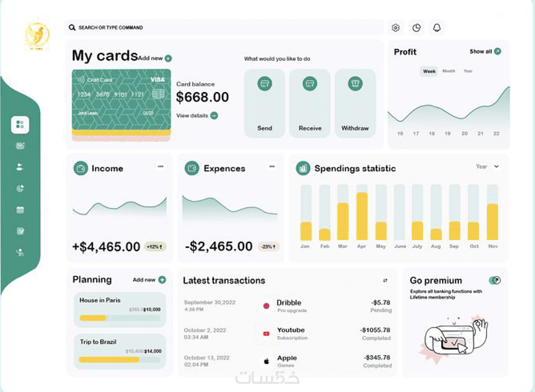
Task: Click the Income wallet icon
Action: click(x=81, y=169)
